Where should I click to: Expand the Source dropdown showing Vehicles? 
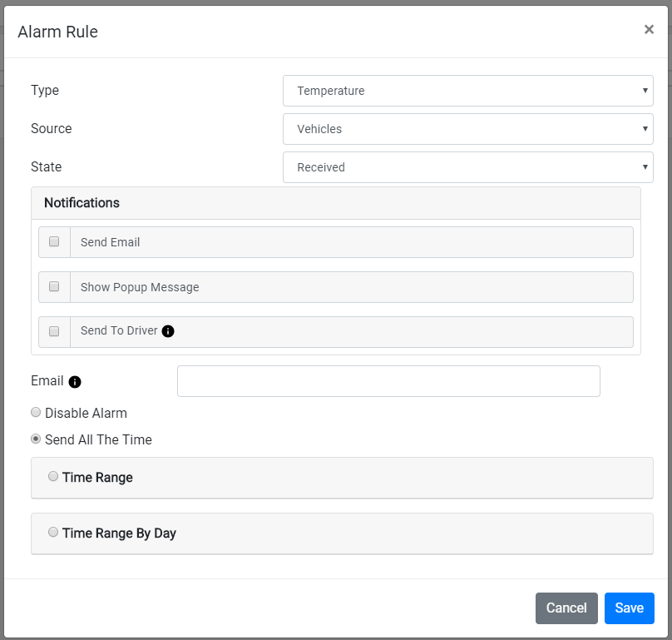pos(468,129)
